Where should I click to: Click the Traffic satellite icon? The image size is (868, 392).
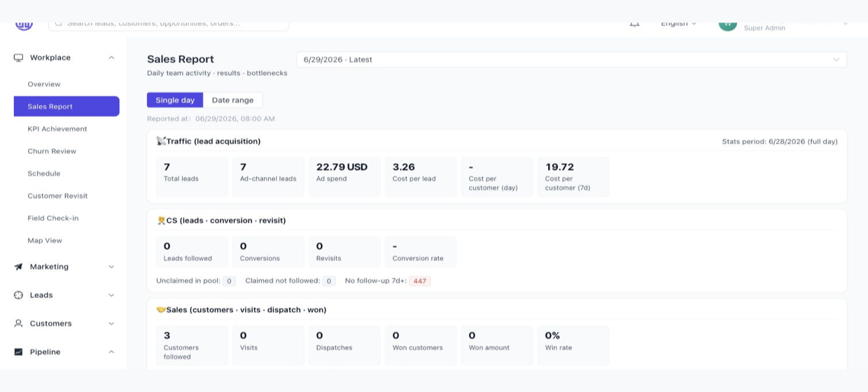tap(161, 141)
